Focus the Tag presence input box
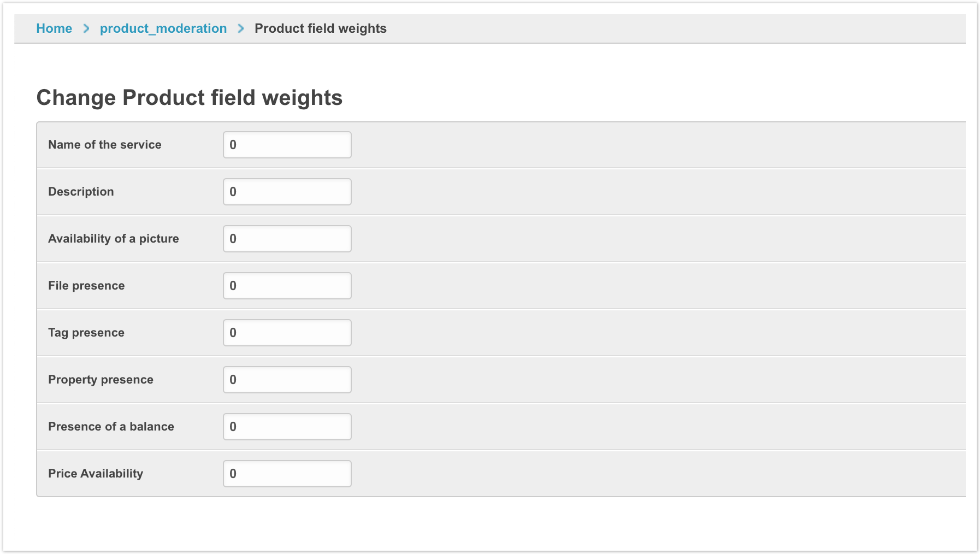 coord(287,333)
